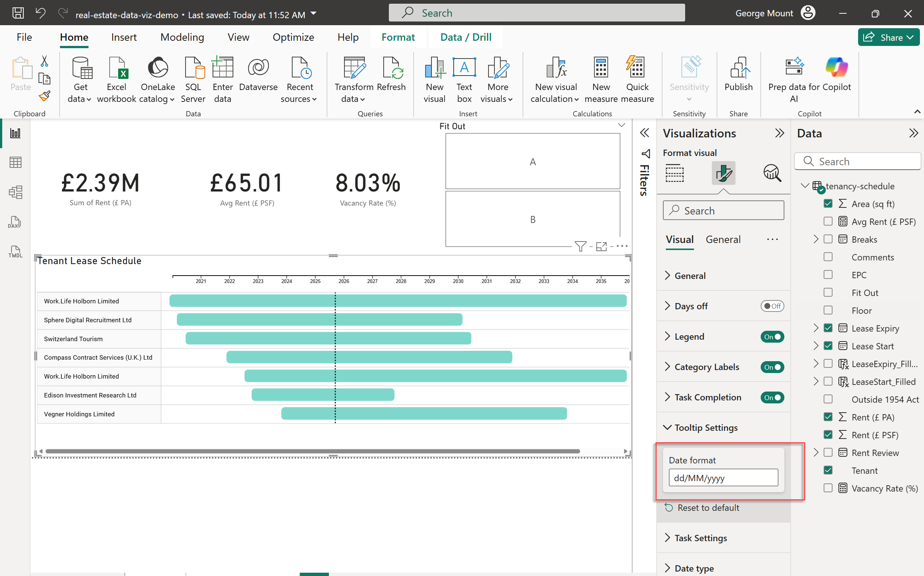Click the Transform data icon

pyautogui.click(x=354, y=69)
